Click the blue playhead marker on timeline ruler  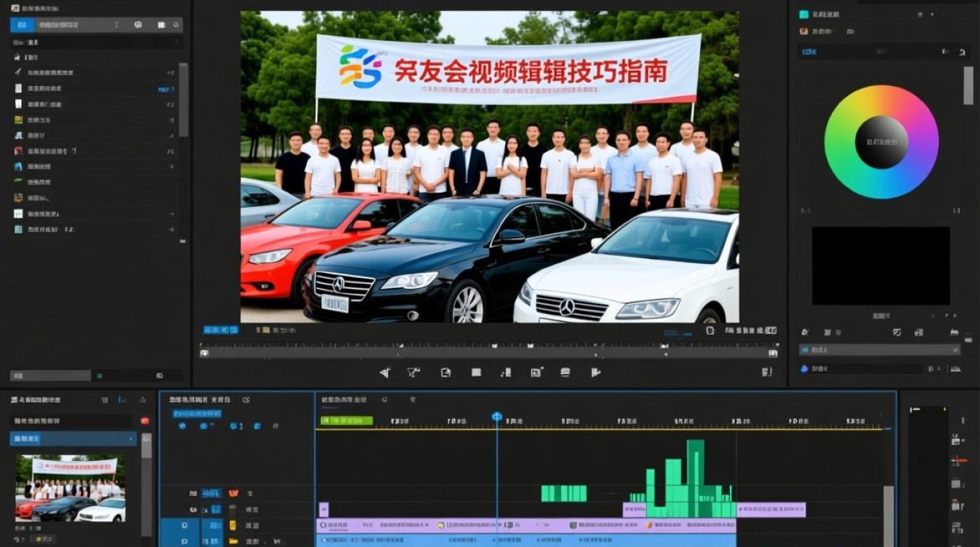pyautogui.click(x=497, y=416)
